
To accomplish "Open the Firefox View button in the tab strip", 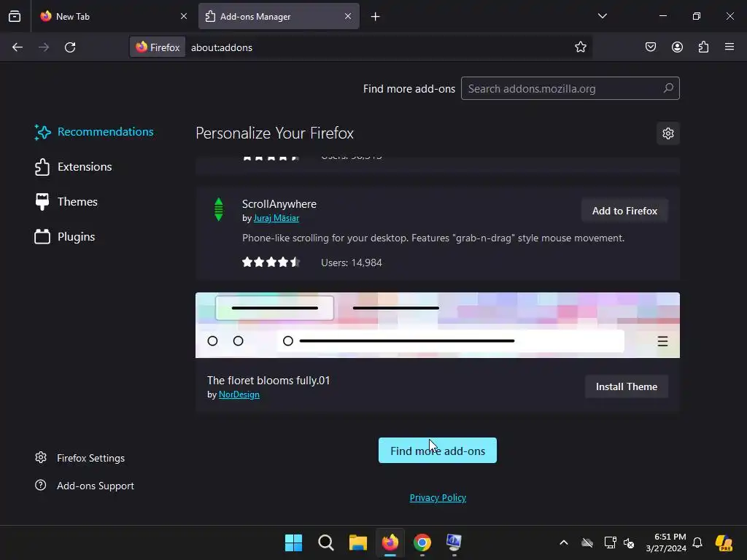I will 15,16.
